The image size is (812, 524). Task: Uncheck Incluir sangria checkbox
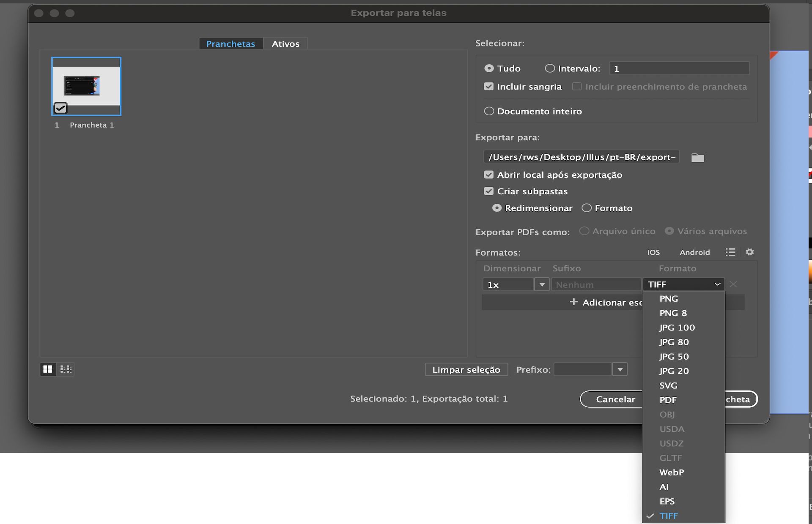pos(489,87)
